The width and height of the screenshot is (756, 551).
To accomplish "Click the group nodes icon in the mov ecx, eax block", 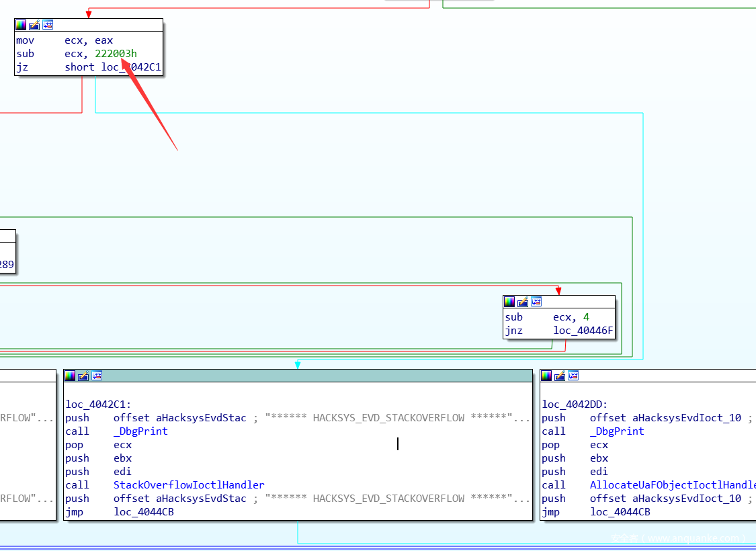I will click(x=48, y=25).
